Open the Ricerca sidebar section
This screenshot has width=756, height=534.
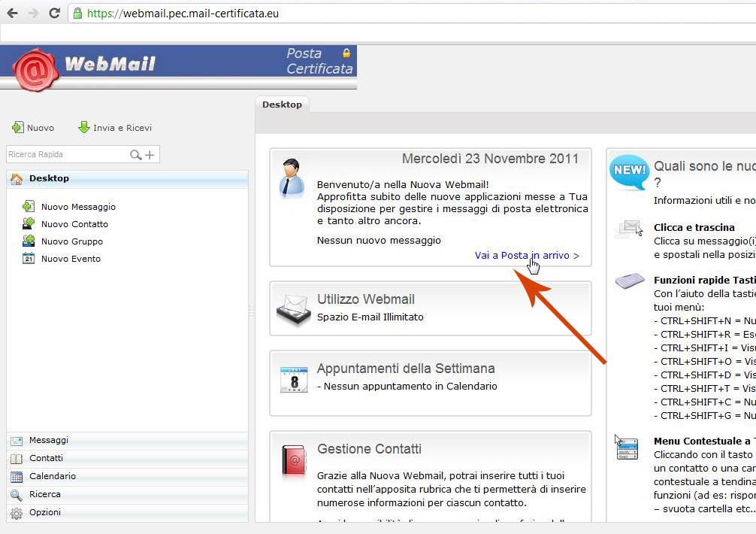[x=44, y=495]
